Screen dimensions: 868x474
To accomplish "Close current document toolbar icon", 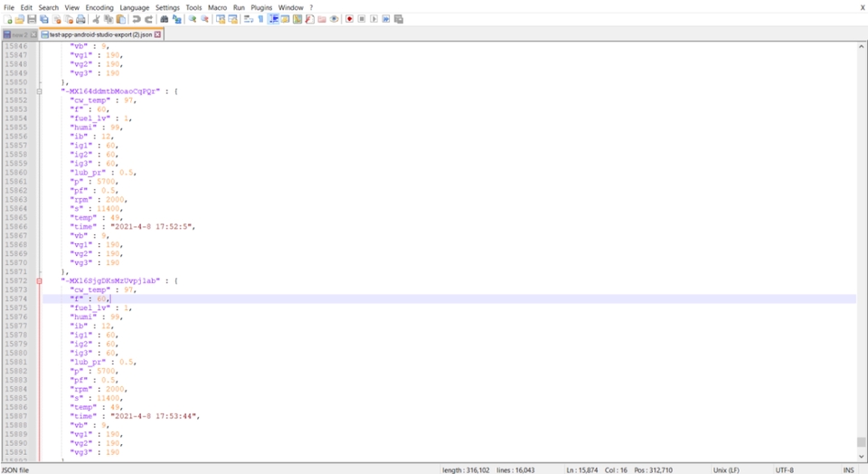I will tap(56, 19).
